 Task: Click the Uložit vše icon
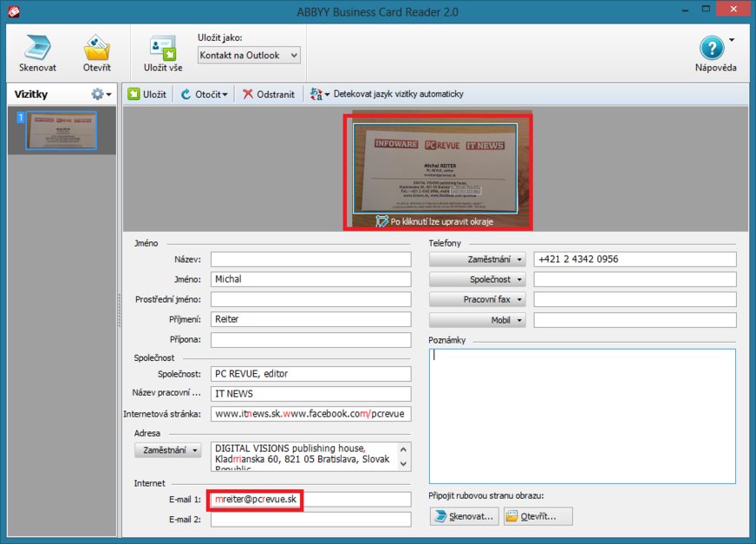(162, 48)
